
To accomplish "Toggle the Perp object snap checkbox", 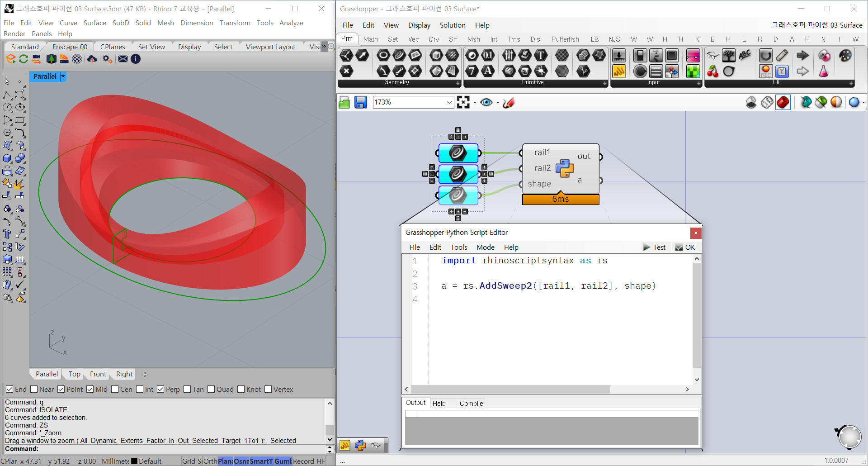I will [160, 389].
